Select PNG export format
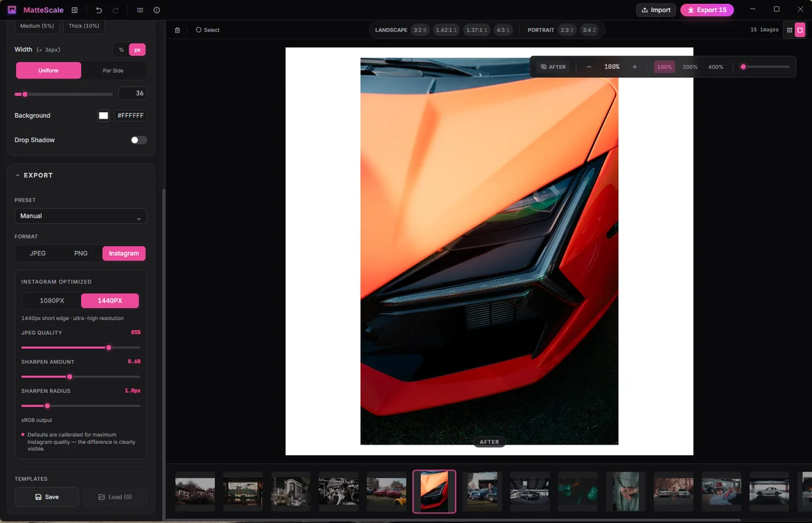The width and height of the screenshot is (812, 523). (x=81, y=253)
